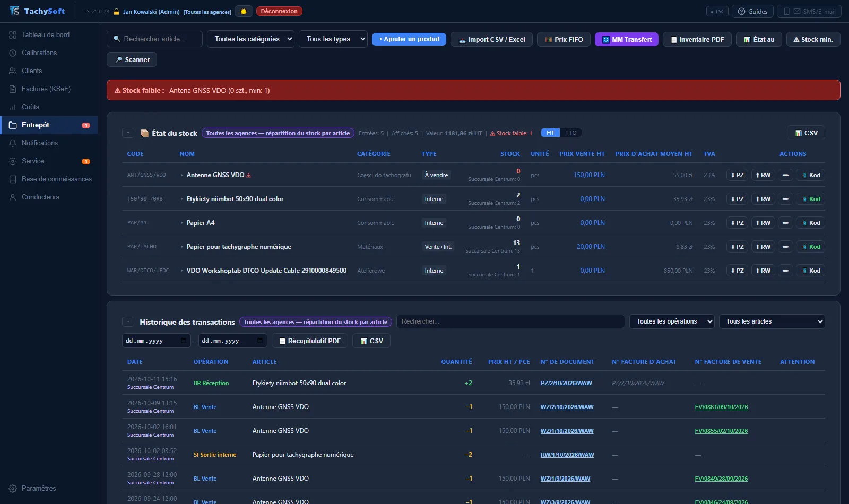Switch prices to TTC mode
The height and width of the screenshot is (504, 849).
point(570,133)
